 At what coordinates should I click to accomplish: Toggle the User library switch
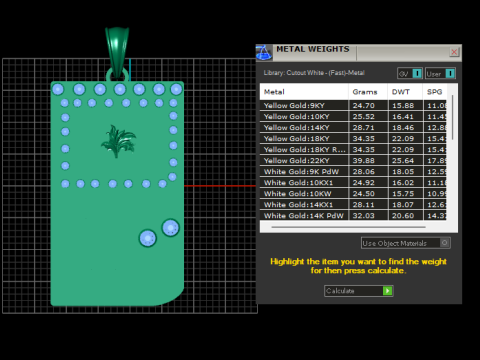click(x=440, y=73)
